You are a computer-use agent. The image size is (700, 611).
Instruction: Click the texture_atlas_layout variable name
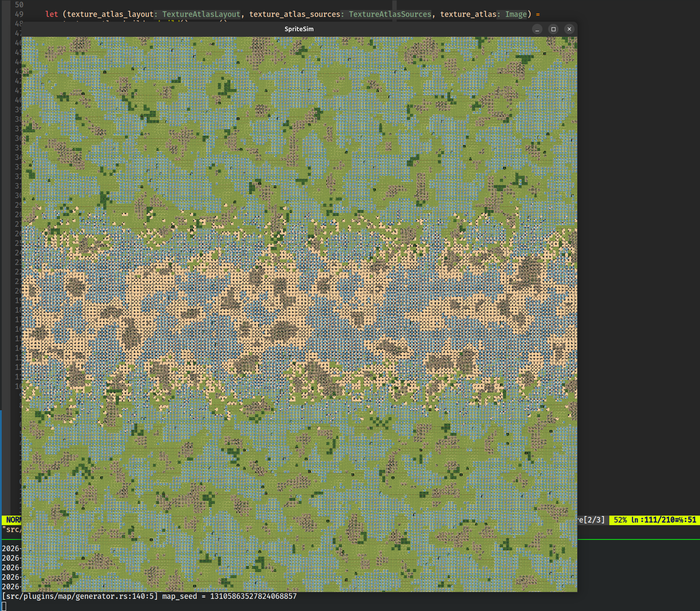(x=110, y=14)
